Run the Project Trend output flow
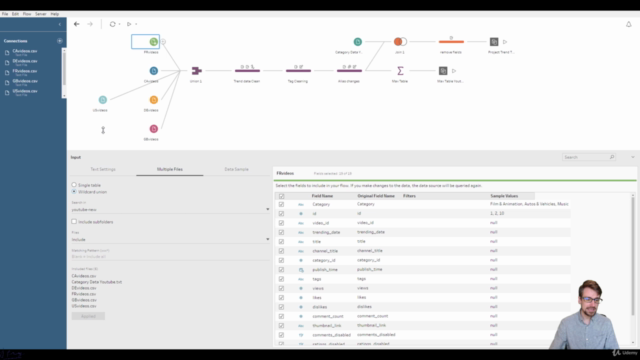The image size is (640, 360). (x=505, y=42)
